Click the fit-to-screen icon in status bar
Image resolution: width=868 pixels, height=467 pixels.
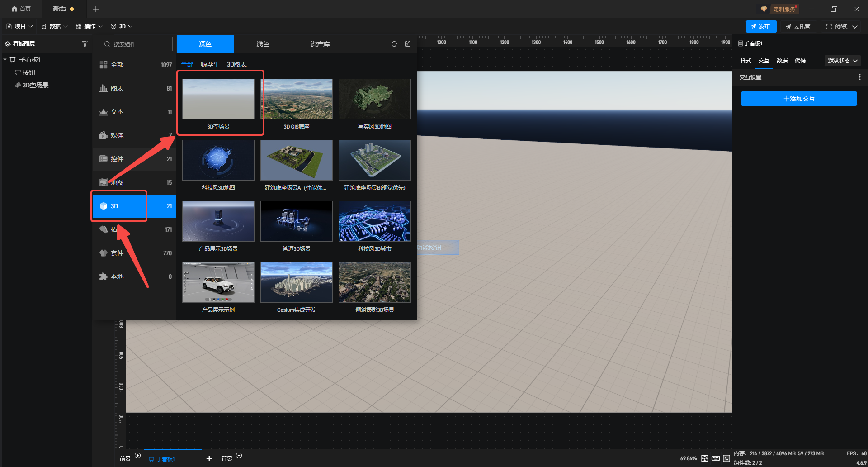click(705, 458)
